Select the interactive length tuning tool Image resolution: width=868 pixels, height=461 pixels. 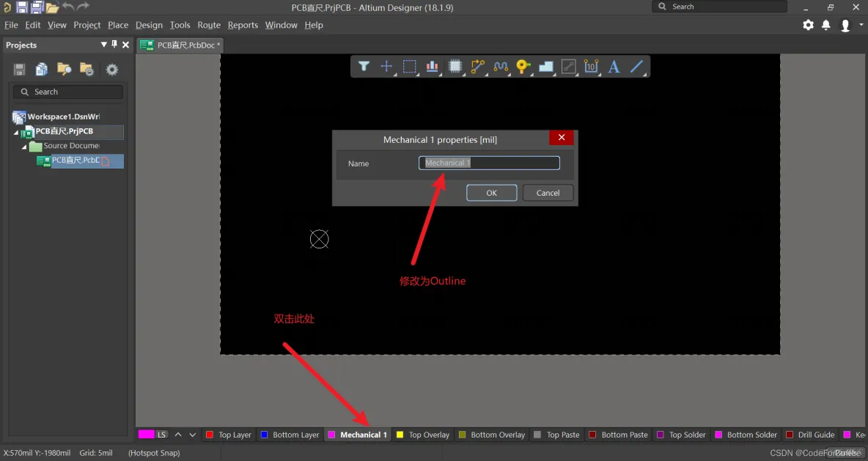click(x=501, y=67)
